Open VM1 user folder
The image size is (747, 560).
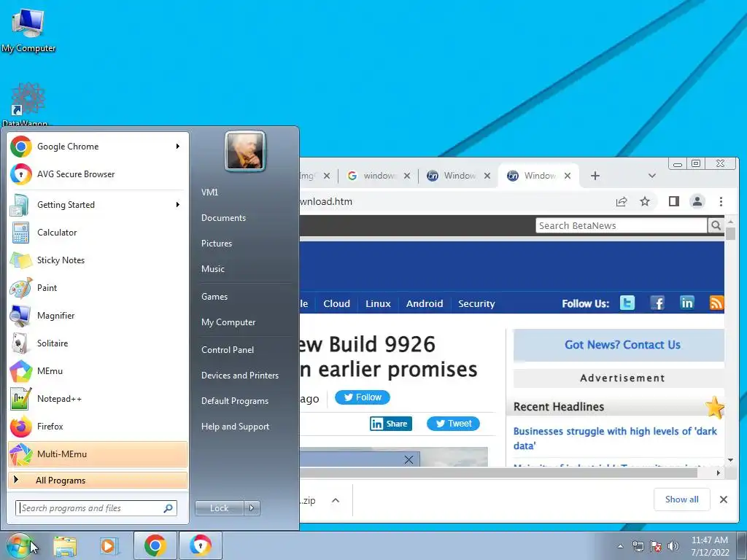pos(209,192)
